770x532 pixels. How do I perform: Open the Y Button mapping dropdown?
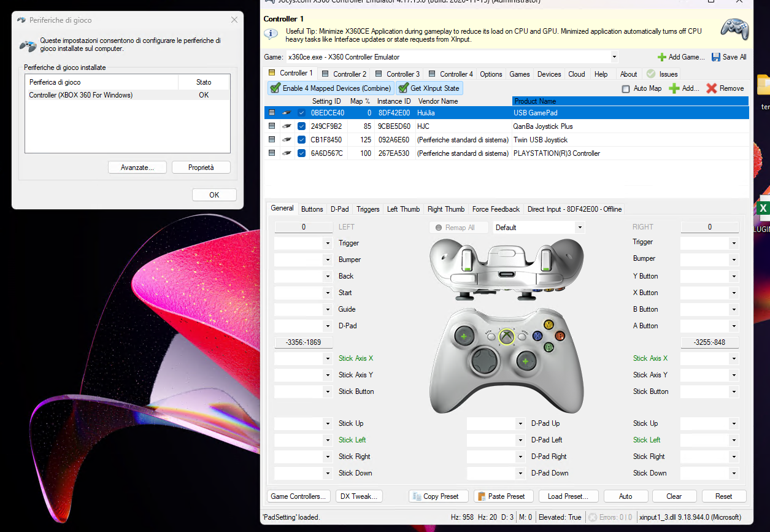pos(734,277)
